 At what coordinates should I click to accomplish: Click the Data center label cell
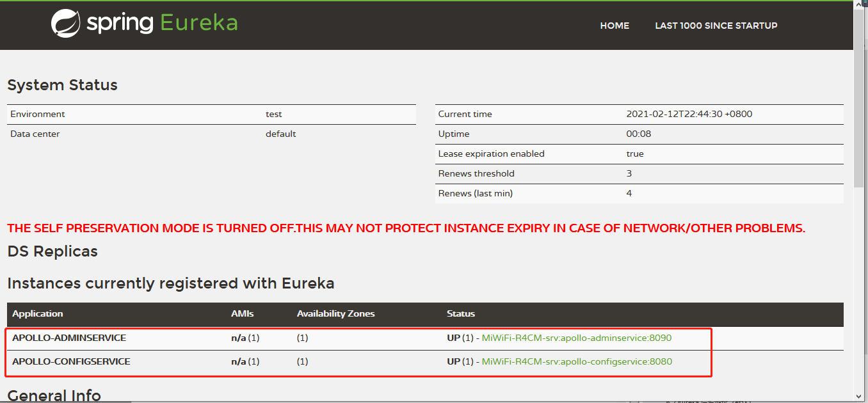[35, 134]
